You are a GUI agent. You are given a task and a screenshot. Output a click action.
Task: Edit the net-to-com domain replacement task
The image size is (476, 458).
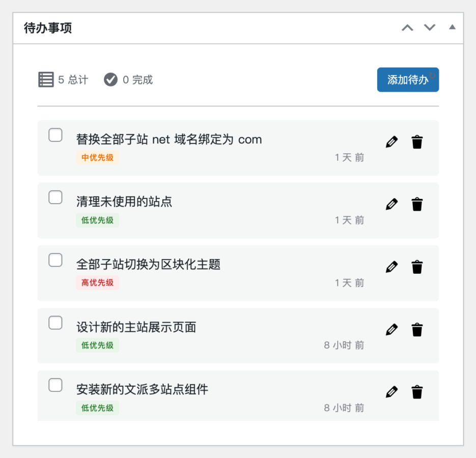coord(391,142)
